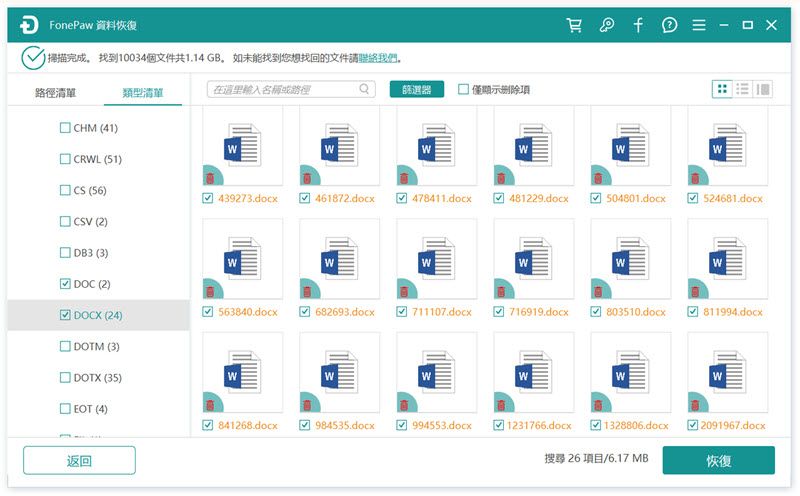Click the FonePaw logo icon

tap(29, 25)
